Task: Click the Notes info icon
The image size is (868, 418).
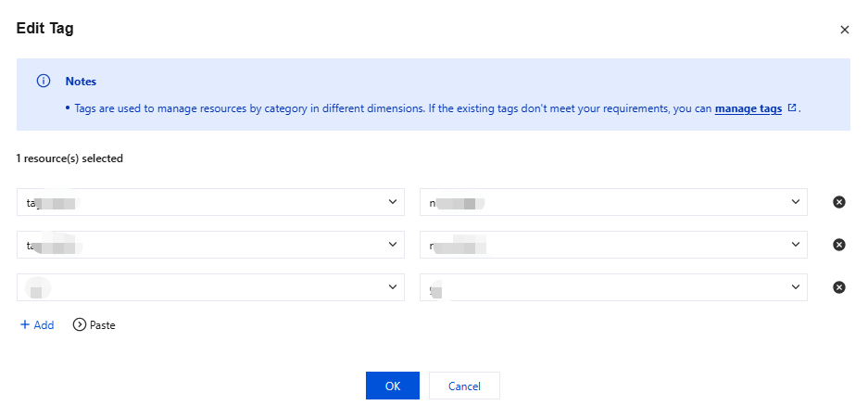Action: click(x=43, y=82)
